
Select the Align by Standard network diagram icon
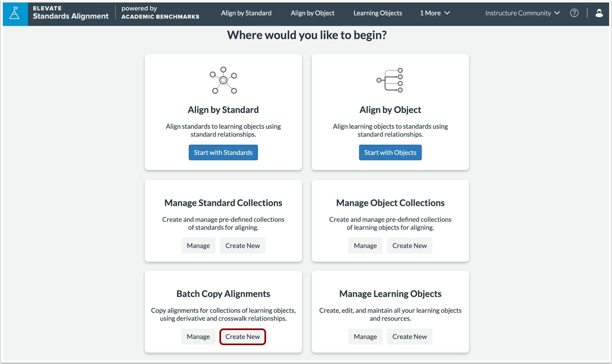(x=223, y=80)
